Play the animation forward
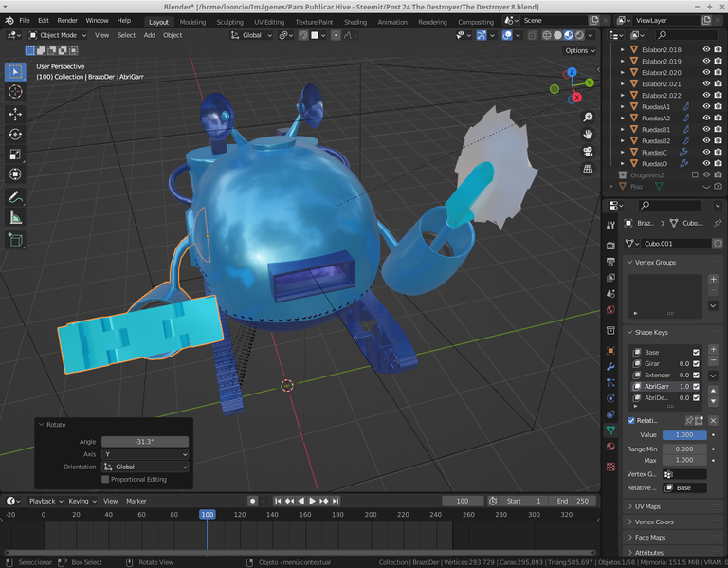This screenshot has height=568, width=728. click(x=312, y=501)
